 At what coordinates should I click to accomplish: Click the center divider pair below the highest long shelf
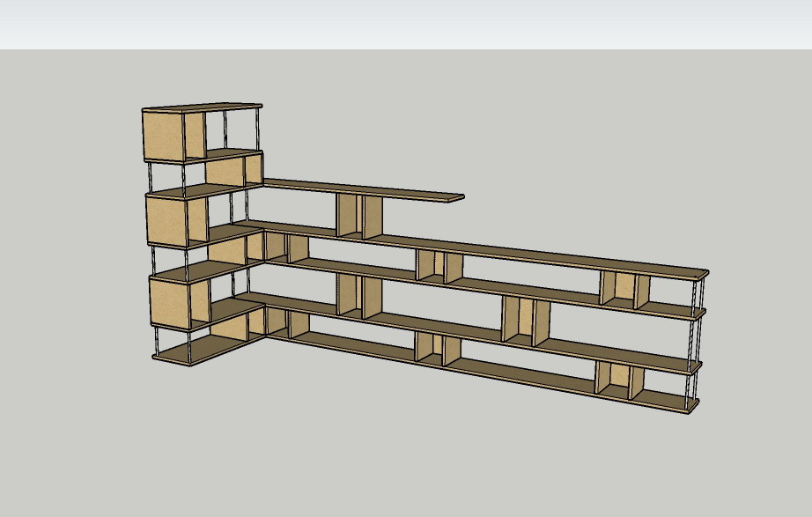(439, 266)
